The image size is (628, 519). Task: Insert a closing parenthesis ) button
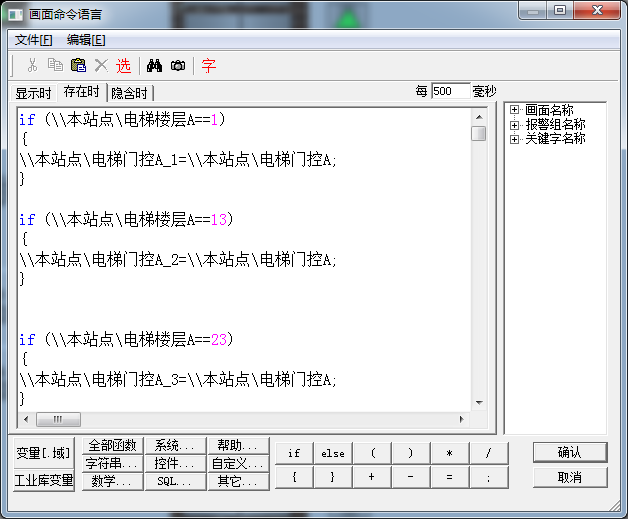point(411,453)
